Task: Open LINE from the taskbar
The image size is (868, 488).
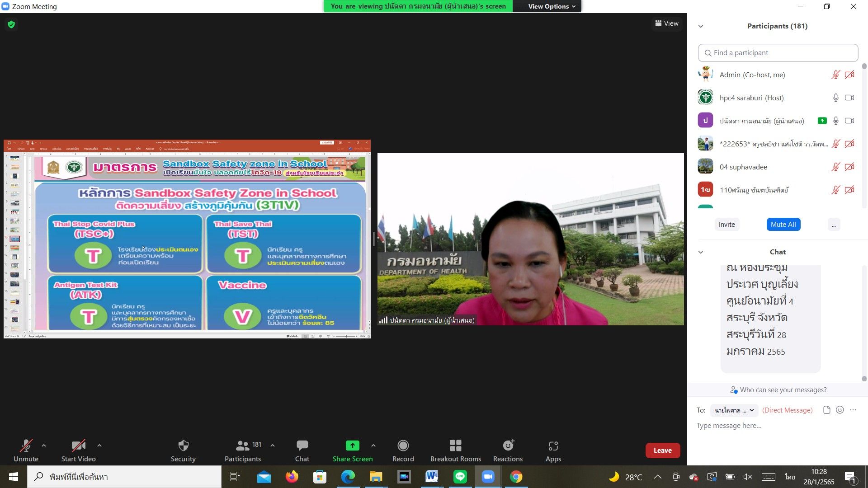Action: pyautogui.click(x=460, y=477)
